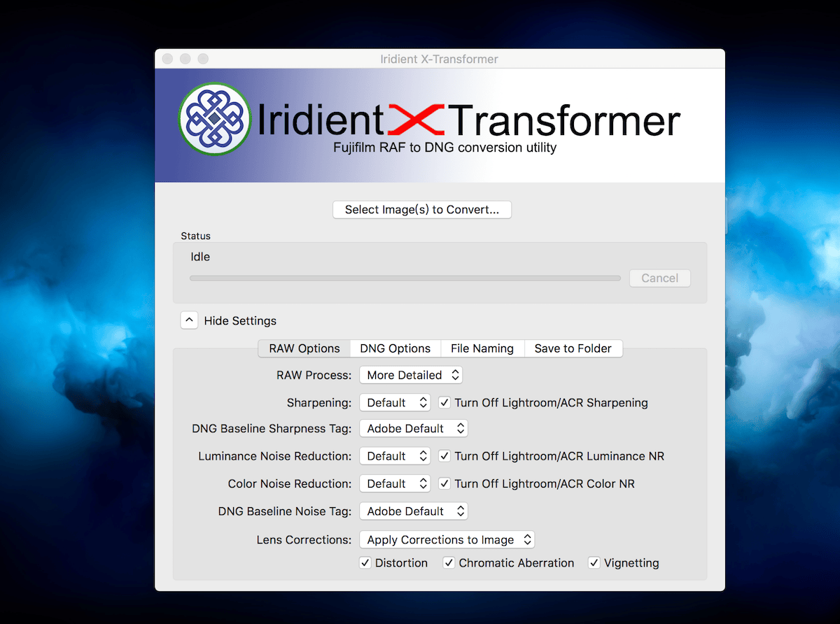840x624 pixels.
Task: Open the DNG Baseline Noise Tag dropdown
Action: [414, 511]
